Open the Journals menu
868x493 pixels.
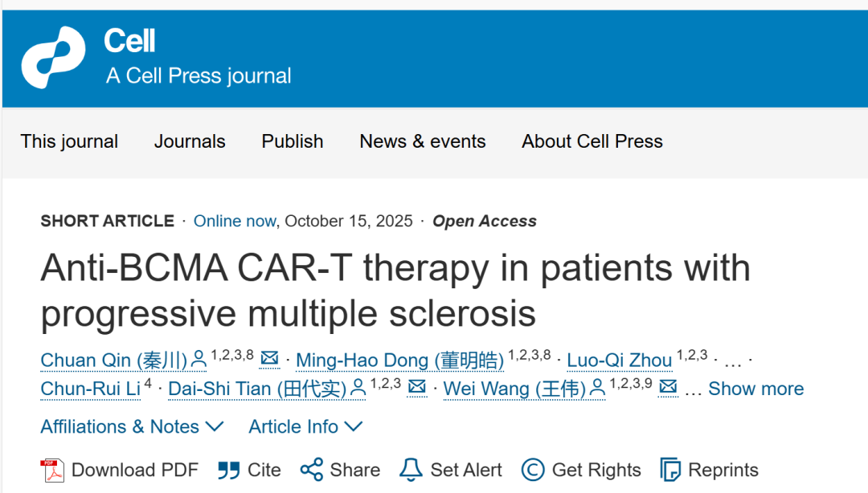[x=190, y=141]
